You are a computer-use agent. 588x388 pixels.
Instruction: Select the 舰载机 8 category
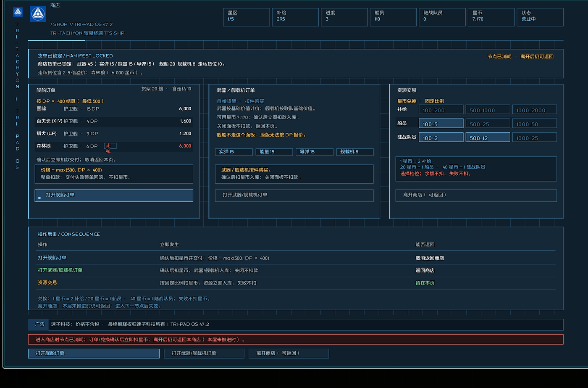pos(355,152)
